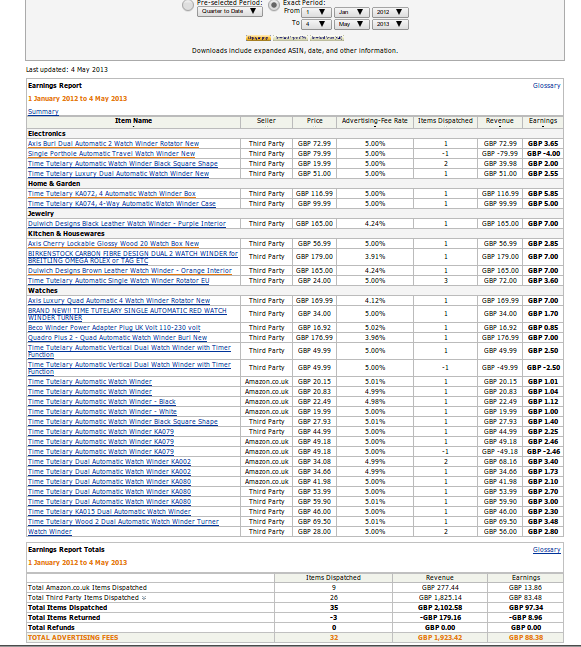Open the From day dropdown showing 1

pos(316,12)
